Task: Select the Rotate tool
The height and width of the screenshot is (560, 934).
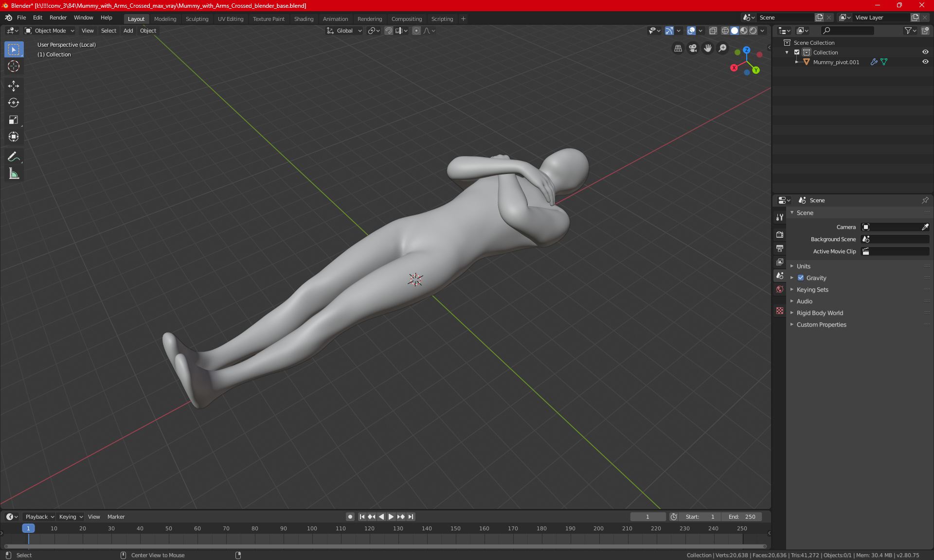Action: pos(14,103)
